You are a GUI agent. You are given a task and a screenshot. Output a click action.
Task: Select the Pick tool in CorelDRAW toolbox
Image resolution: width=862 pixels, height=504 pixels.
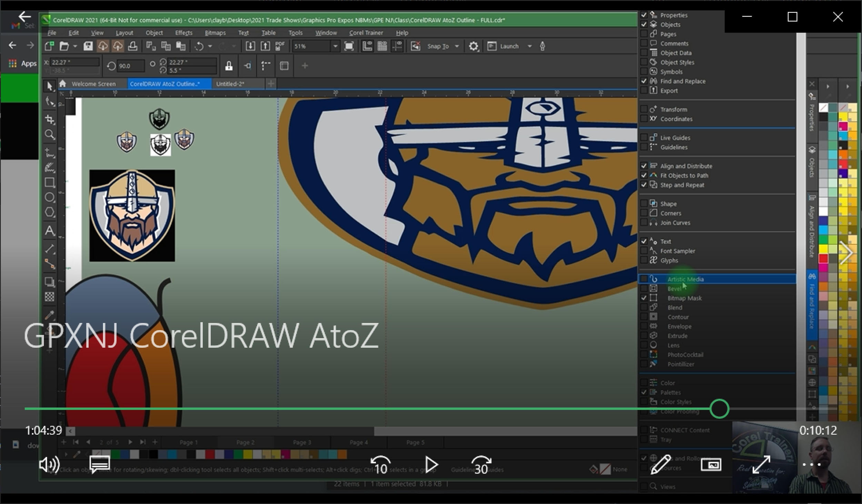pyautogui.click(x=50, y=86)
